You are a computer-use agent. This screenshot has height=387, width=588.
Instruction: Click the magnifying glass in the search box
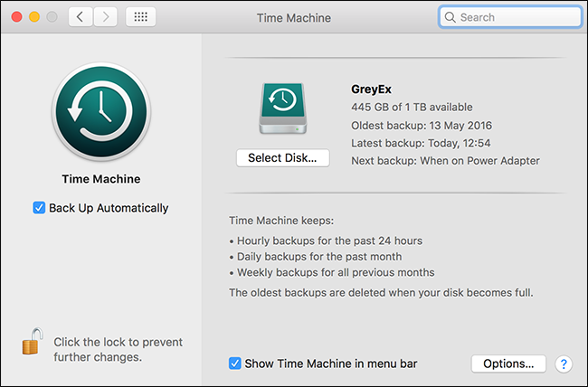pos(450,17)
